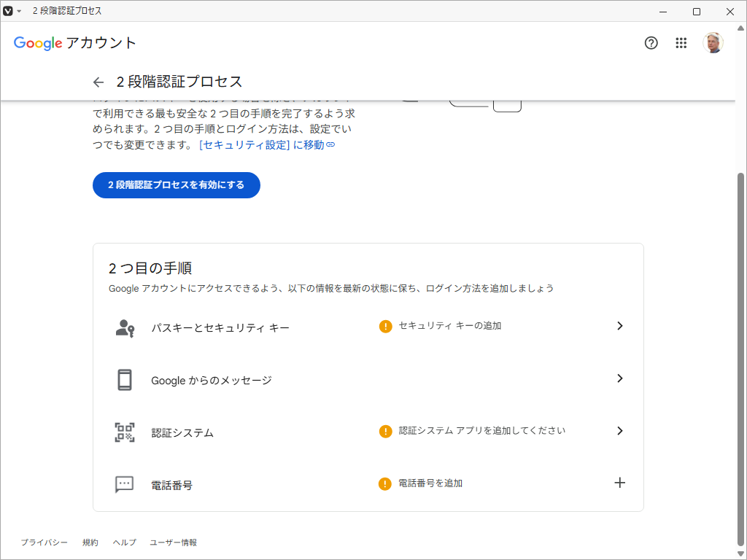Expand the パスキーとセキュリティ キー row chevron
Image resolution: width=747 pixels, height=560 pixels.
point(620,326)
